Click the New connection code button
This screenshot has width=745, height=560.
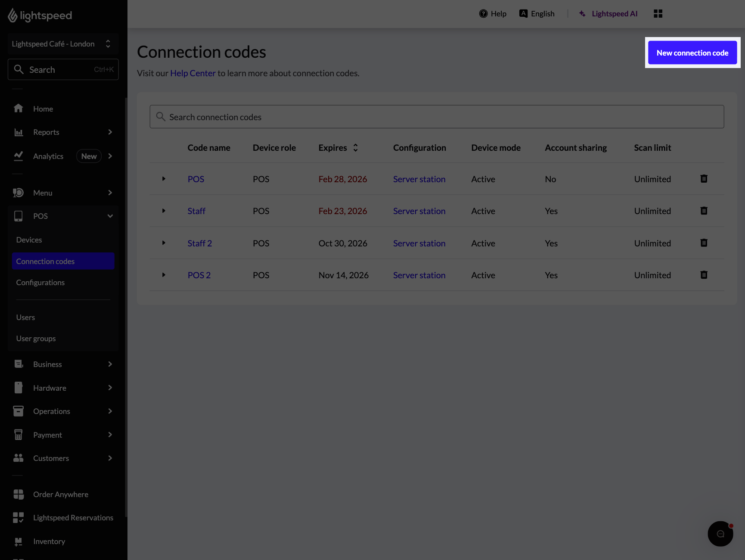click(x=692, y=53)
